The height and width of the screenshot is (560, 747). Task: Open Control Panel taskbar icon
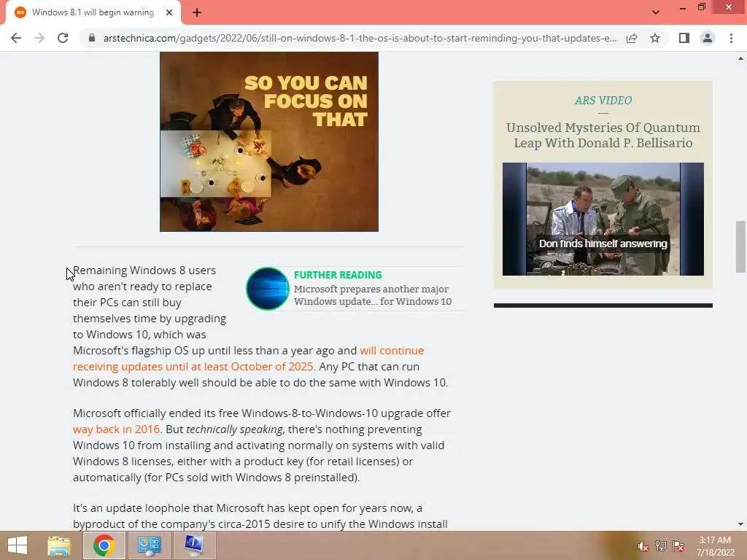coord(149,545)
